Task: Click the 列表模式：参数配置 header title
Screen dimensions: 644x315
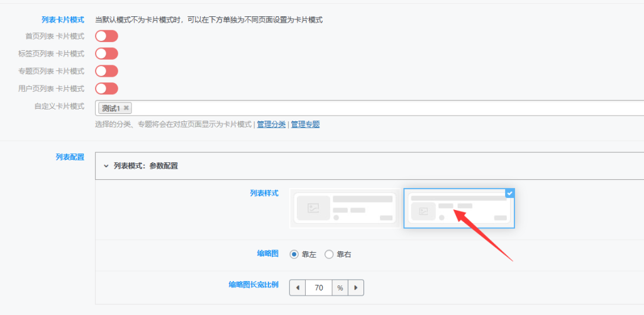Action: click(145, 167)
